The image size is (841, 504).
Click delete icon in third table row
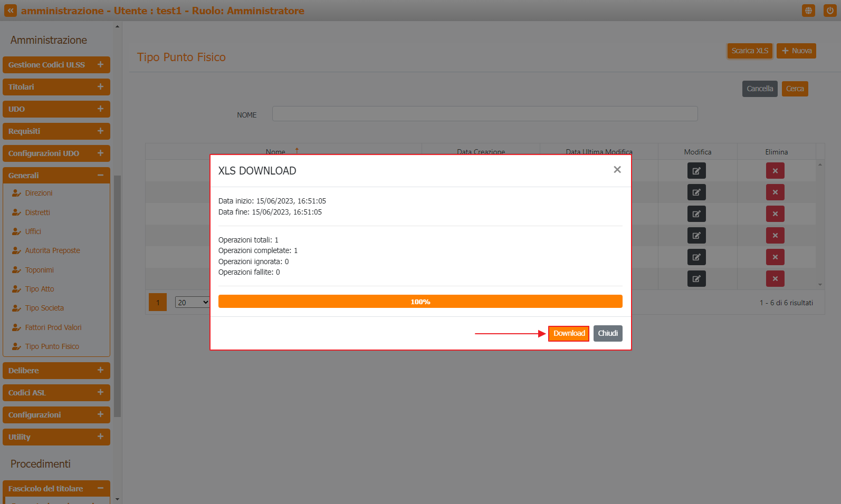pyautogui.click(x=775, y=214)
